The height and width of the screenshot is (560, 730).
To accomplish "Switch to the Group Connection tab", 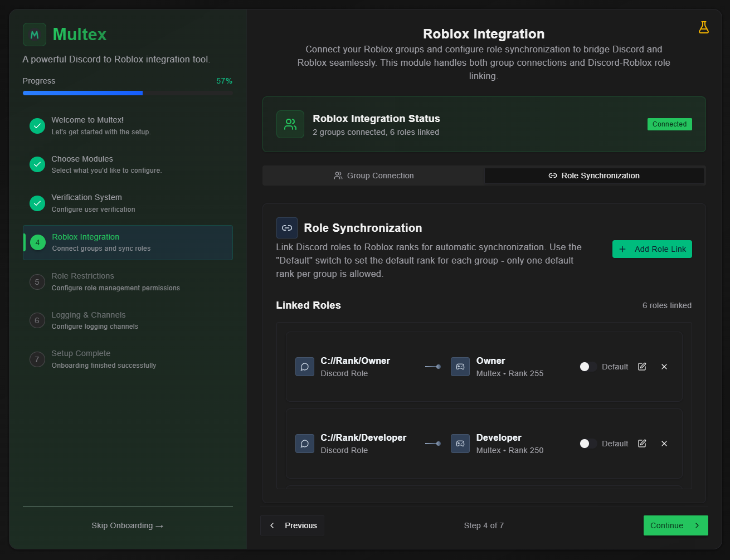I will (374, 176).
